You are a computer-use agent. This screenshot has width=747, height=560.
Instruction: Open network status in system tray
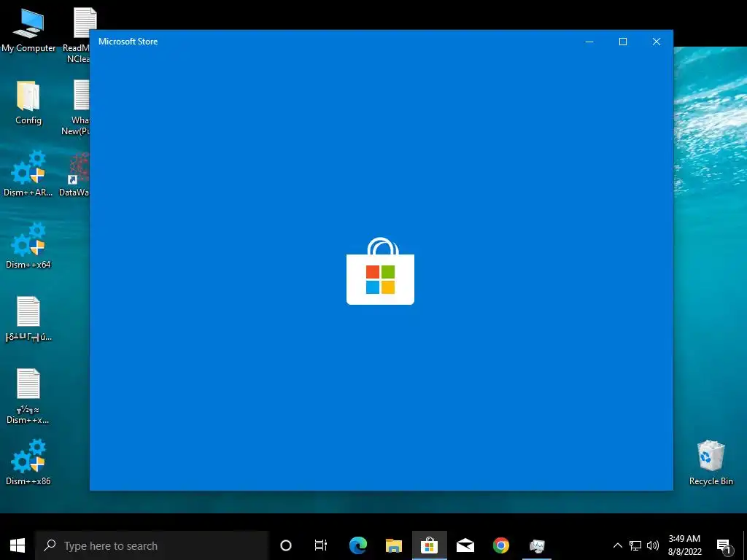click(635, 545)
